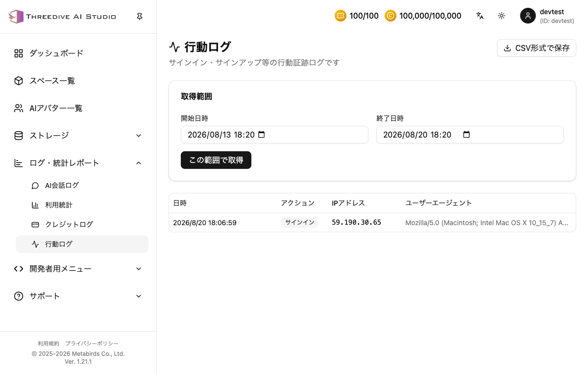Click the スペース一覧 cube icon

tap(19, 81)
